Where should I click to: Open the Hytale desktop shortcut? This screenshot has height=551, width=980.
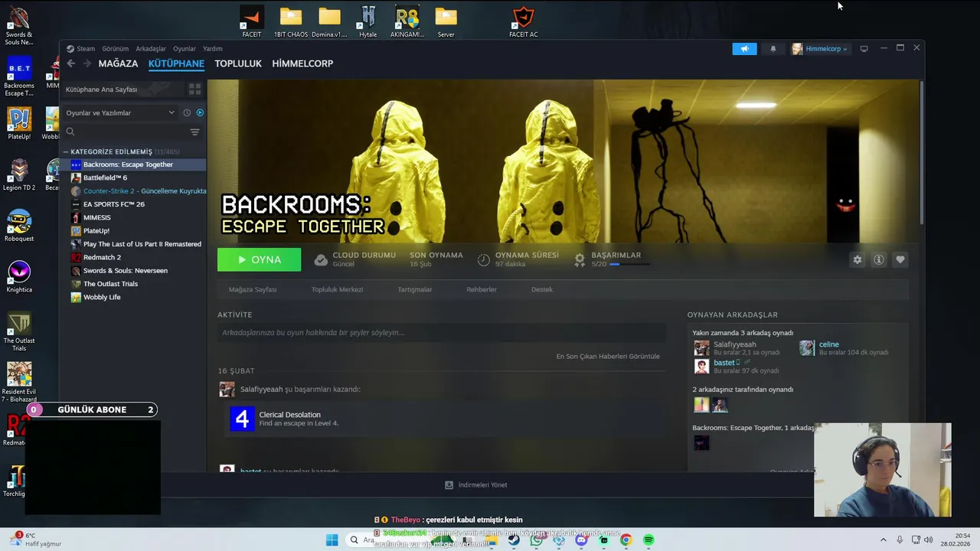click(x=368, y=21)
